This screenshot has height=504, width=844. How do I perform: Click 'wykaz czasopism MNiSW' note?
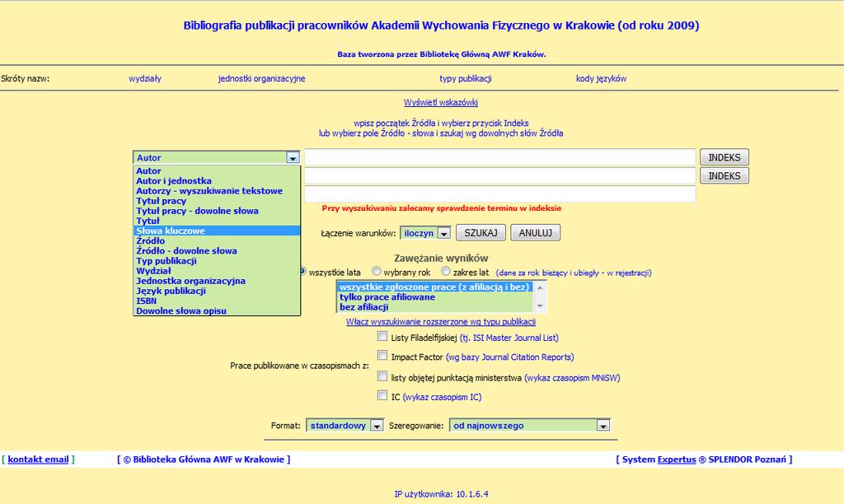pos(572,378)
